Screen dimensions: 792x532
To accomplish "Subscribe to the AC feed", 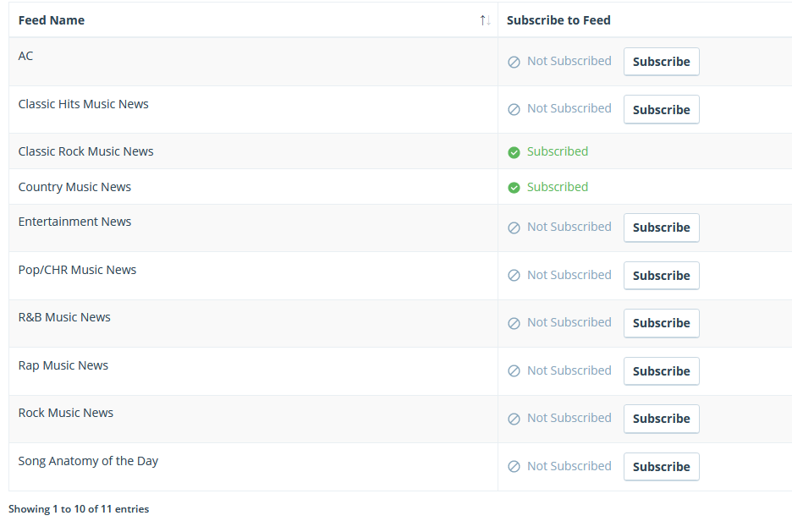I will [x=661, y=62].
